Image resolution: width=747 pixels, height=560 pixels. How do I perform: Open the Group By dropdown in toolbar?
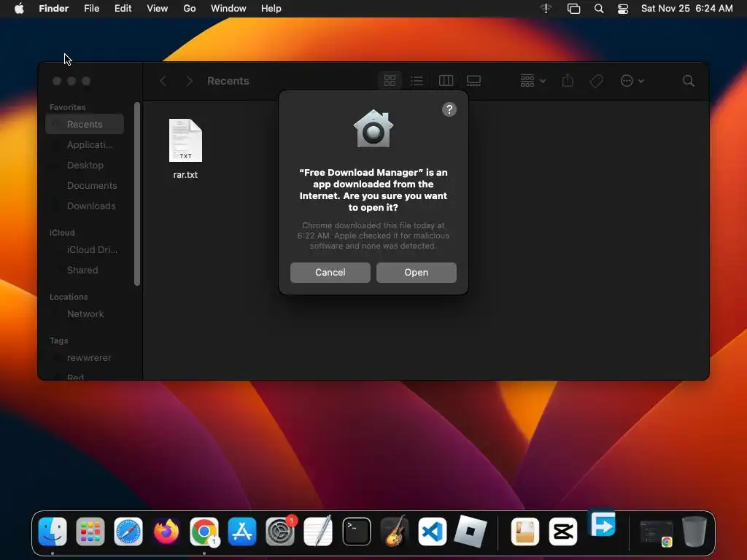coord(533,81)
